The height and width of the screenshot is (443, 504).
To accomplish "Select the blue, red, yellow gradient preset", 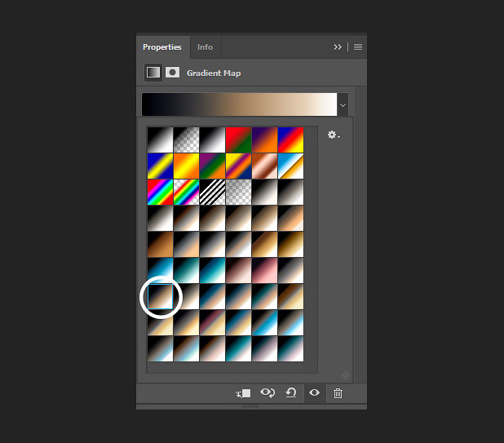I will (x=290, y=140).
